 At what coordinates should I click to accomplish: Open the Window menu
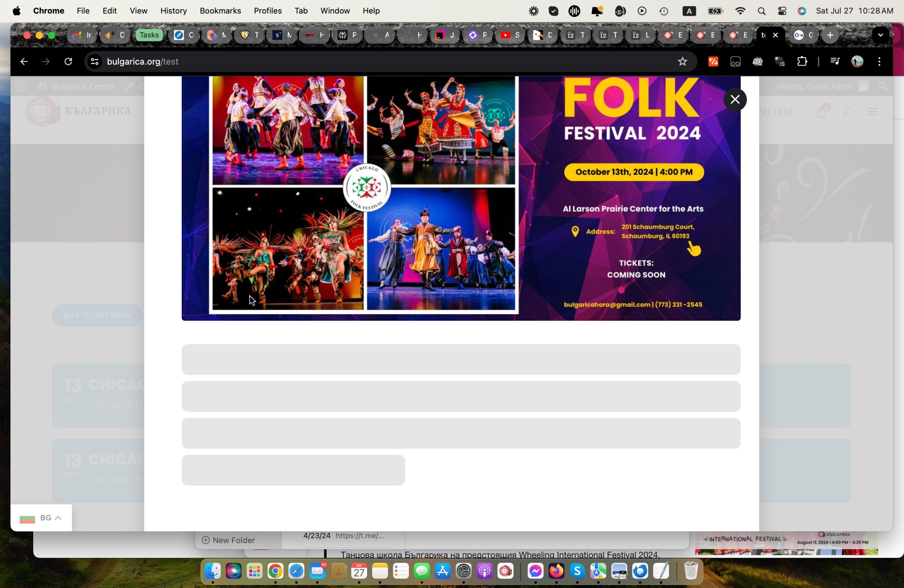click(335, 11)
